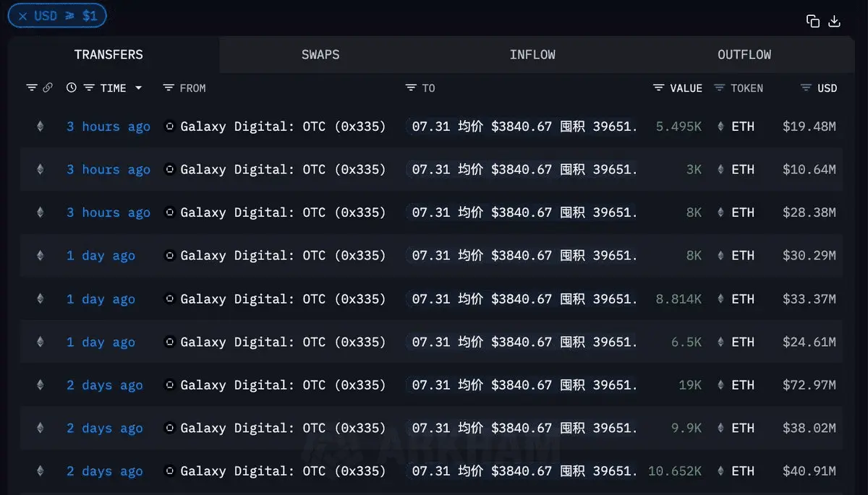Click Galaxy Digital logo in the $19.48M row
Screen dimensions: 868x495
pos(170,126)
